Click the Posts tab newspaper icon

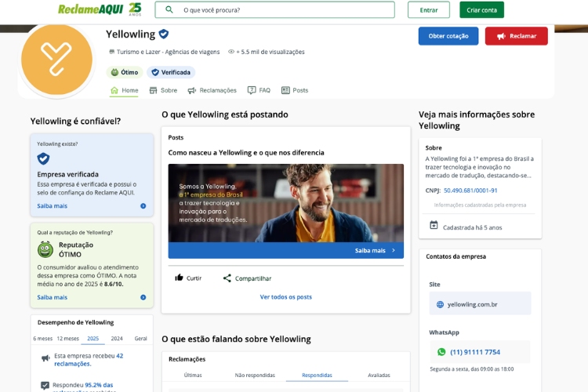coord(285,90)
